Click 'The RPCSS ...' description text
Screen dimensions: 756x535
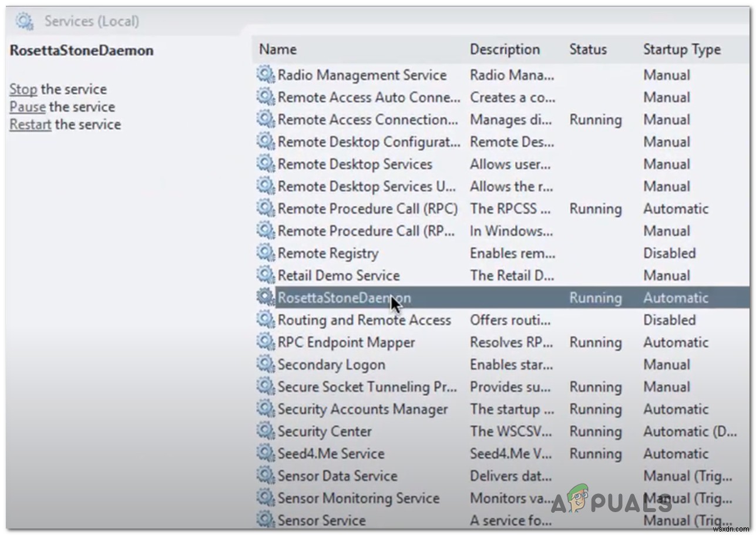[510, 209]
